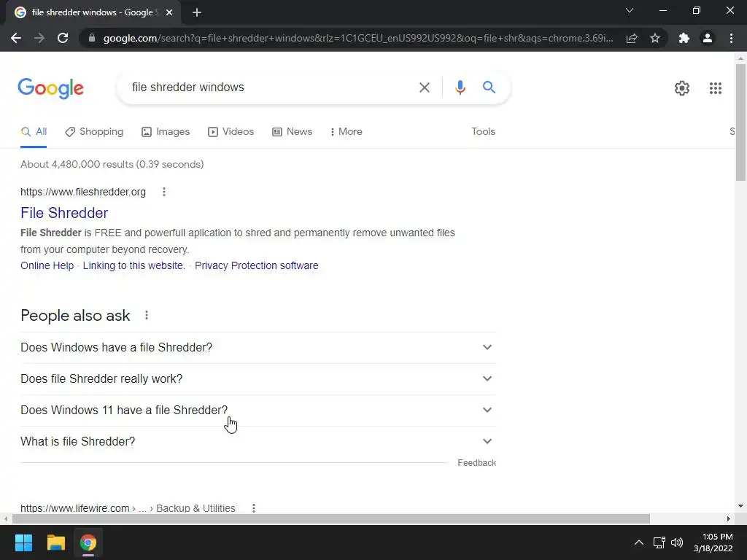View site info lock icon

(x=92, y=38)
